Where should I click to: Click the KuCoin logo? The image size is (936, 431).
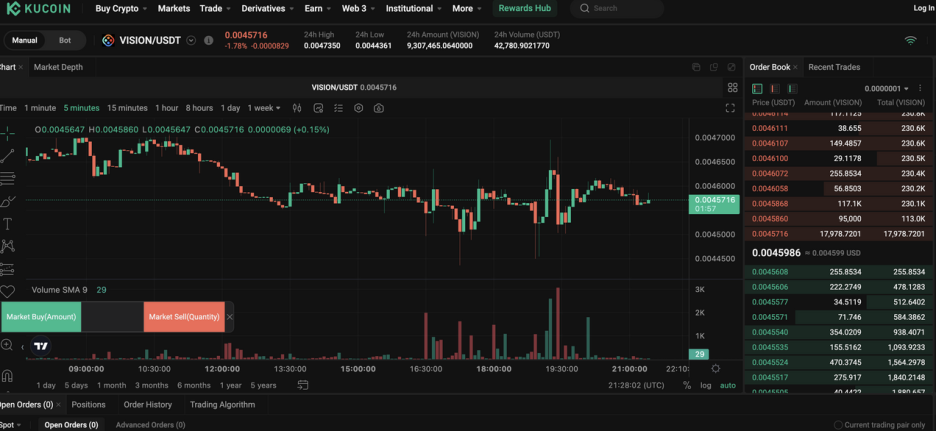38,8
